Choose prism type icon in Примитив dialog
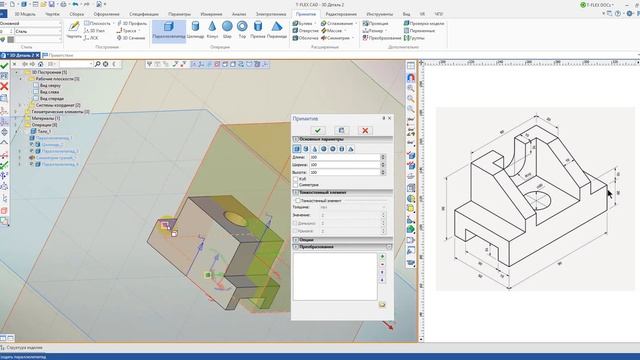Viewport: 640px width, 360px height. pyautogui.click(x=342, y=149)
